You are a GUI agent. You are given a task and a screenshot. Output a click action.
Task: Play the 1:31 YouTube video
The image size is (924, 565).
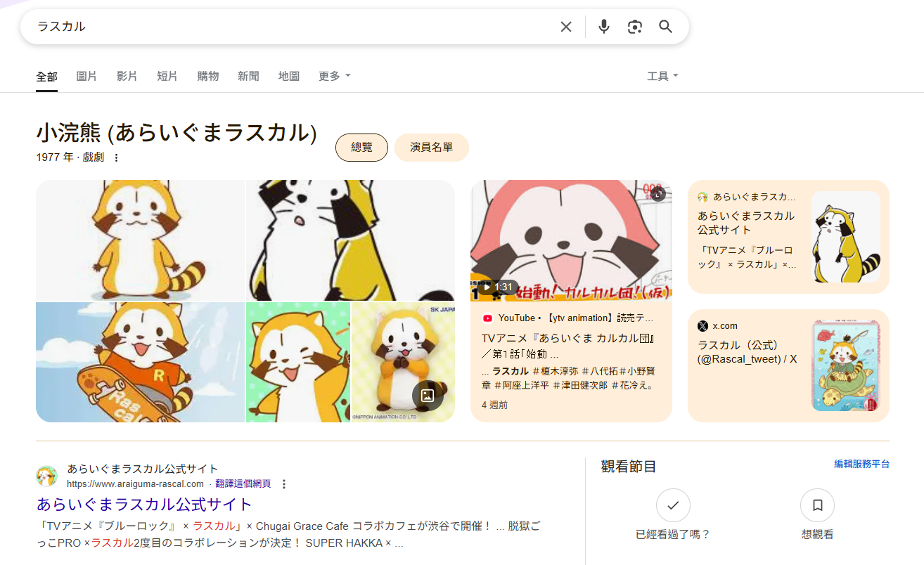(x=496, y=287)
